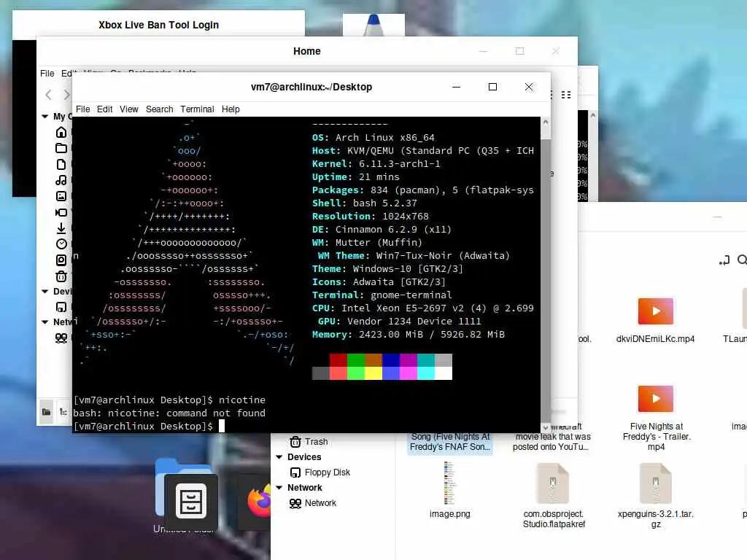This screenshot has height=560, width=747.
Task: Go back in the Home window
Action: coord(48,95)
